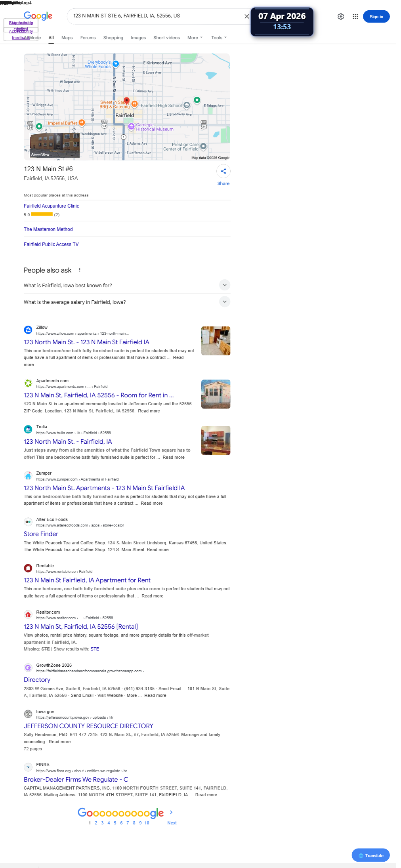
Task: Click the Translate button
Action: [370, 855]
